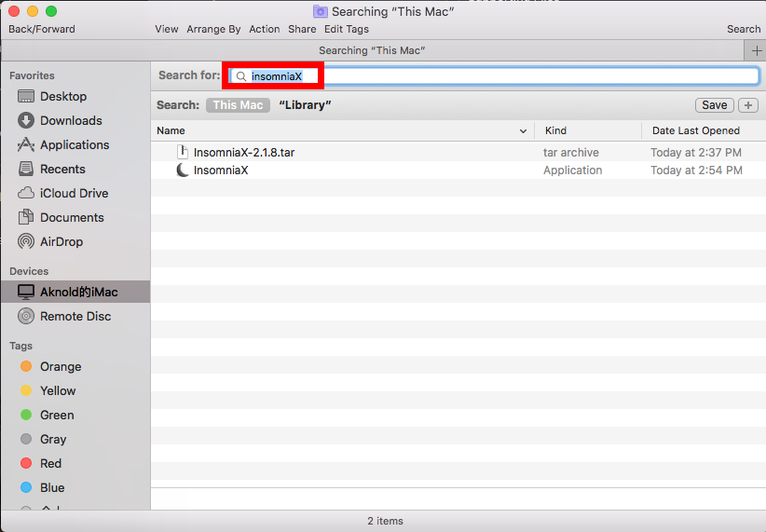Sort results by Date Last Opened column
Viewport: 766px width, 532px height.
tap(696, 130)
